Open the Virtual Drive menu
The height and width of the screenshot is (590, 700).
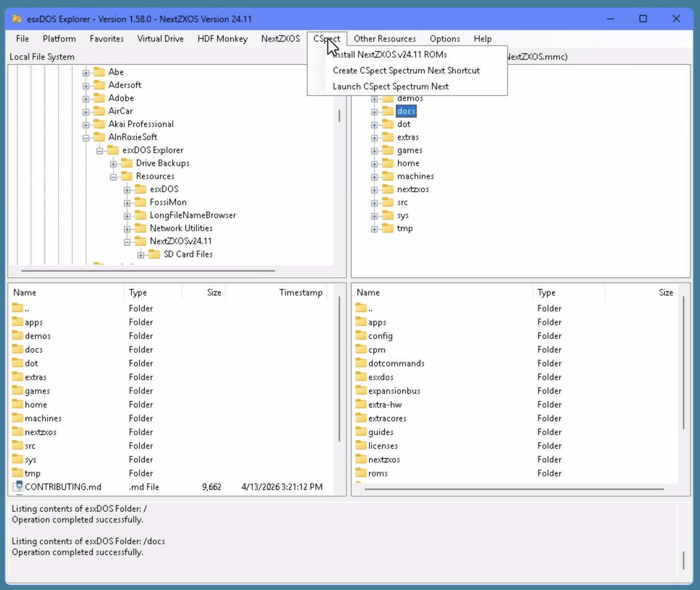161,39
